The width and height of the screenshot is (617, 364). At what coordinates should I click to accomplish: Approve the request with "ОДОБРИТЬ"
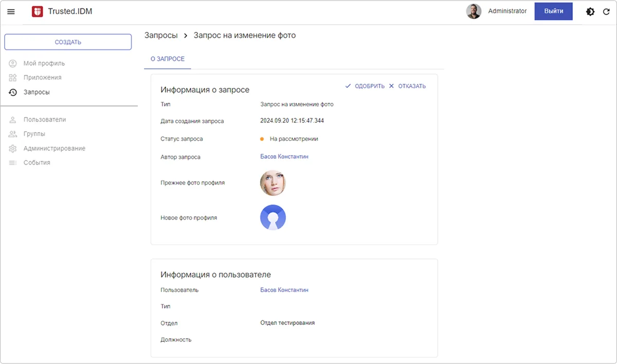click(365, 86)
